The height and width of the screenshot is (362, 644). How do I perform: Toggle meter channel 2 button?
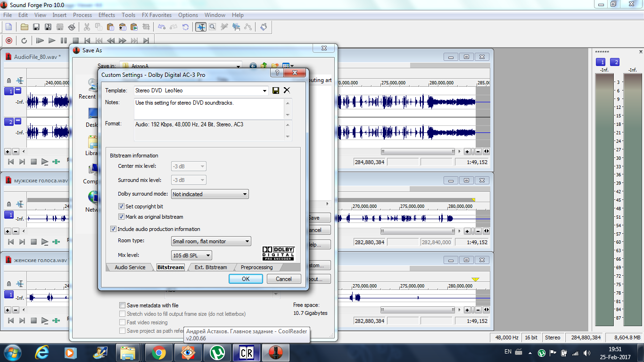coord(615,62)
